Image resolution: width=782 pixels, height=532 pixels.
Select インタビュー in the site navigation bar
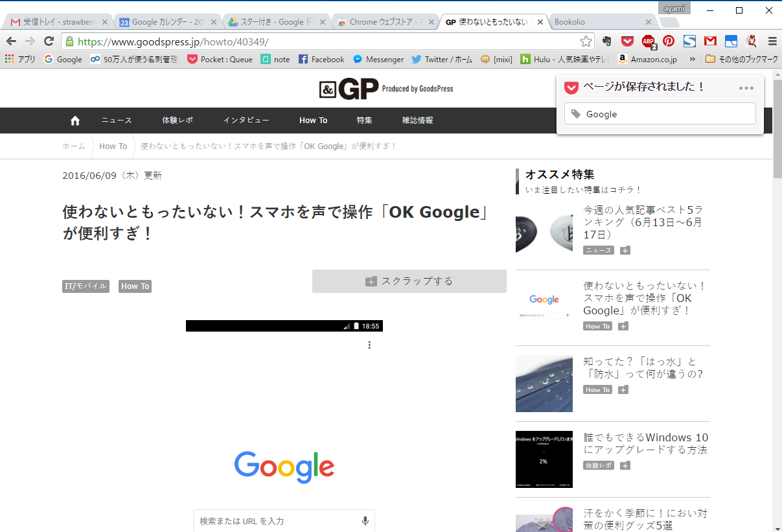(246, 121)
